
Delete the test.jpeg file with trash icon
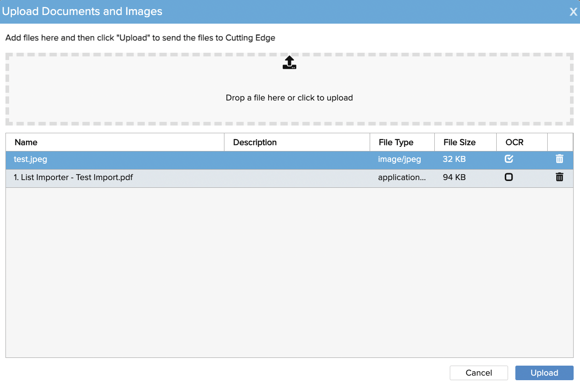click(560, 159)
